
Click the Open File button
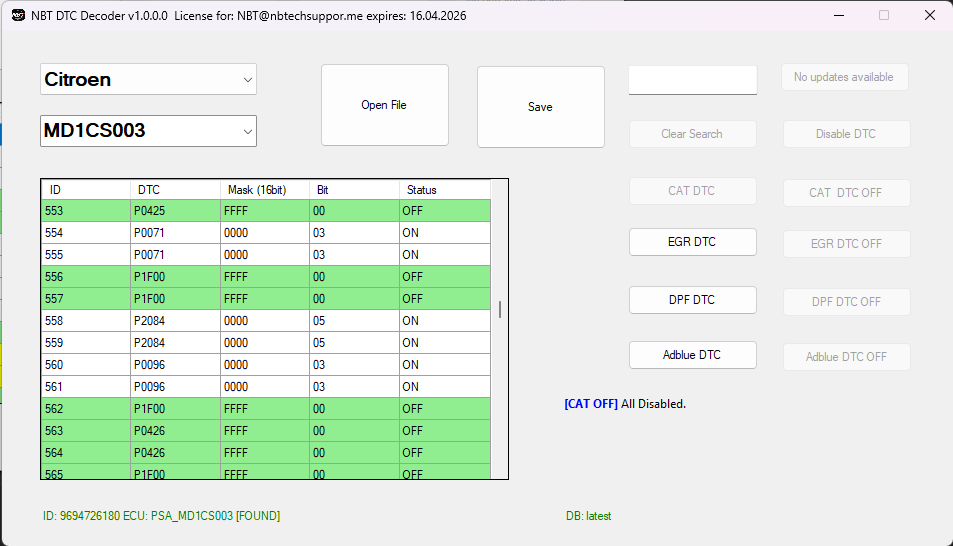[385, 105]
